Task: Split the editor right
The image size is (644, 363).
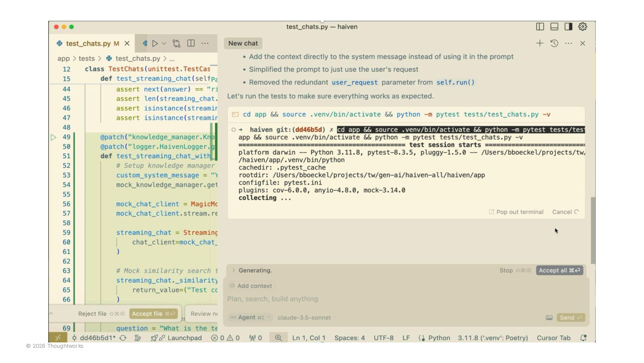Action: pyautogui.click(x=191, y=43)
